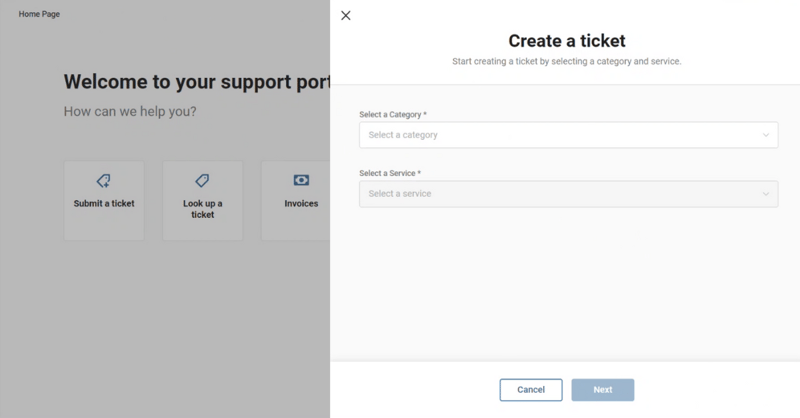Click the 'Select a Category *' label
The image size is (800, 418).
pyautogui.click(x=393, y=114)
